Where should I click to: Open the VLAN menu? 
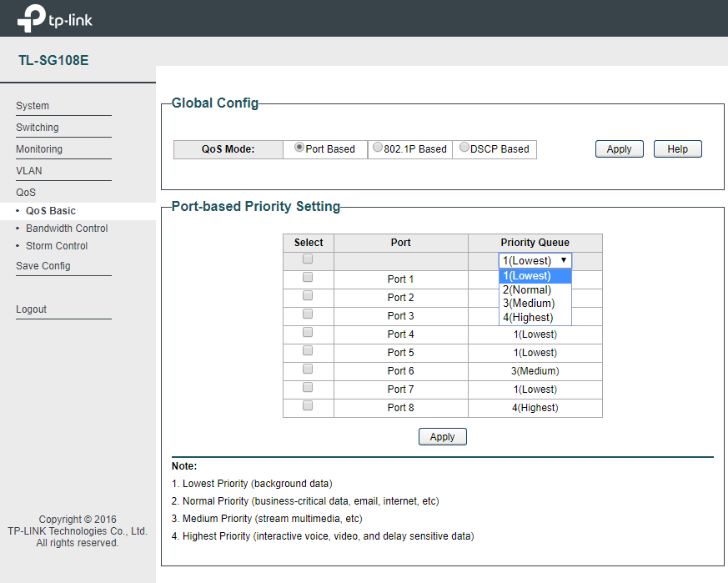[x=29, y=171]
